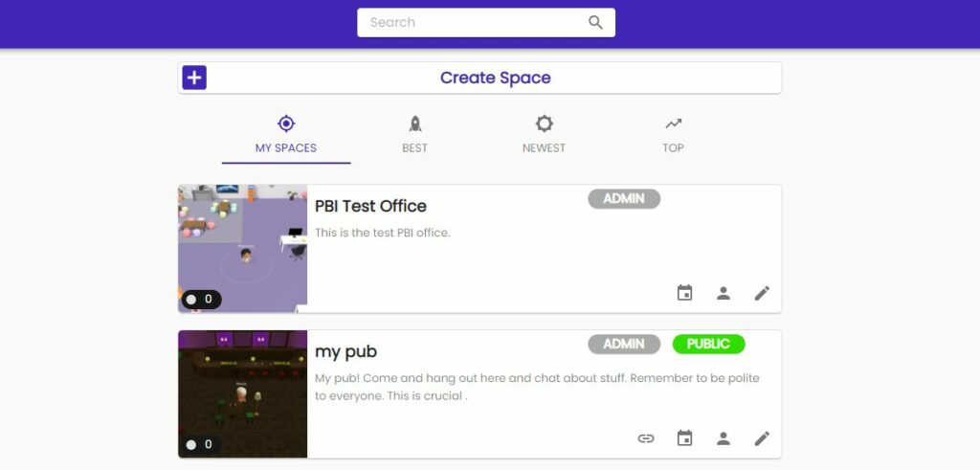Focus the Search input field

coord(485,23)
